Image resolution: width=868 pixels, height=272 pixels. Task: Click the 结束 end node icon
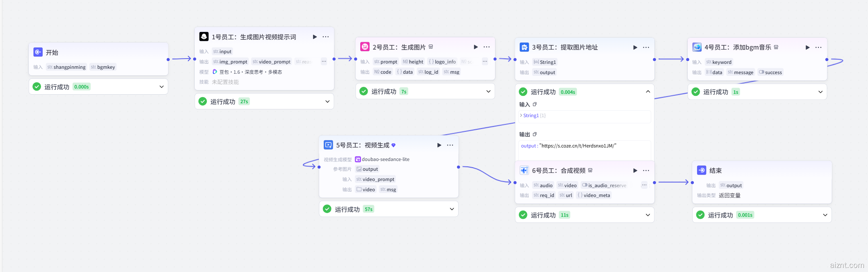pos(702,170)
